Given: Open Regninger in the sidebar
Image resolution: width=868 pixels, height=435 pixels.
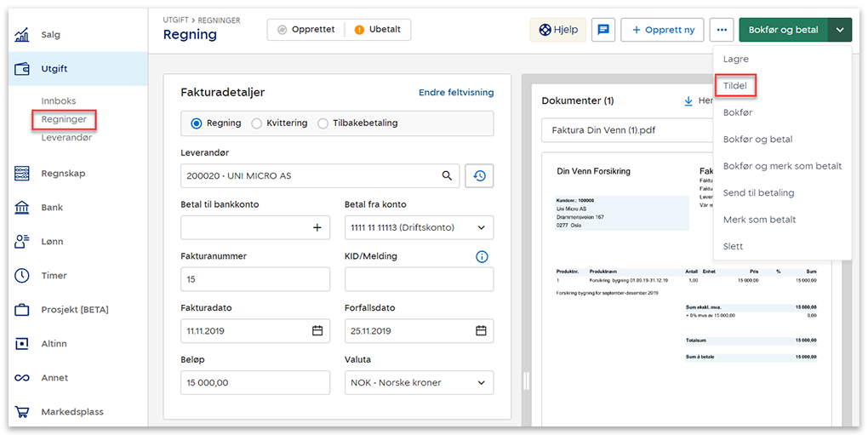Looking at the screenshot, I should pos(64,120).
